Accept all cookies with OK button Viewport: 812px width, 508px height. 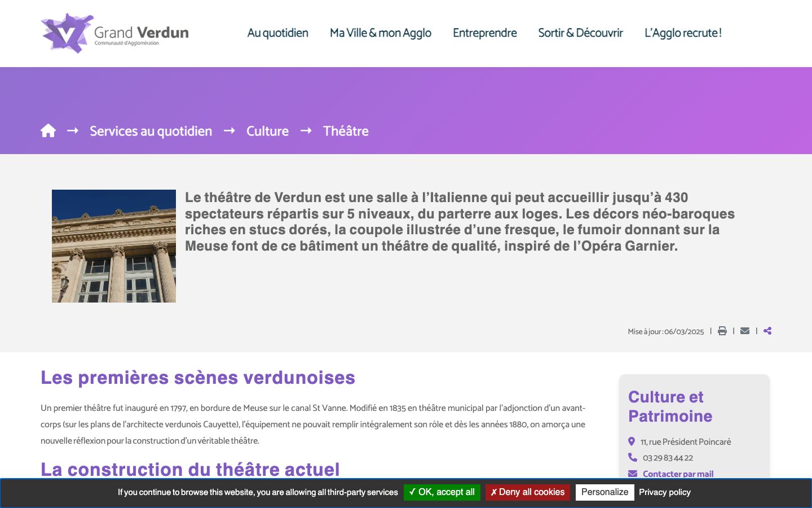pos(442,492)
